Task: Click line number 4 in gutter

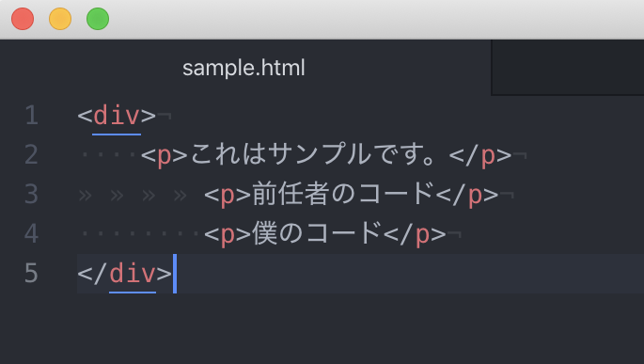Action: 32,233
